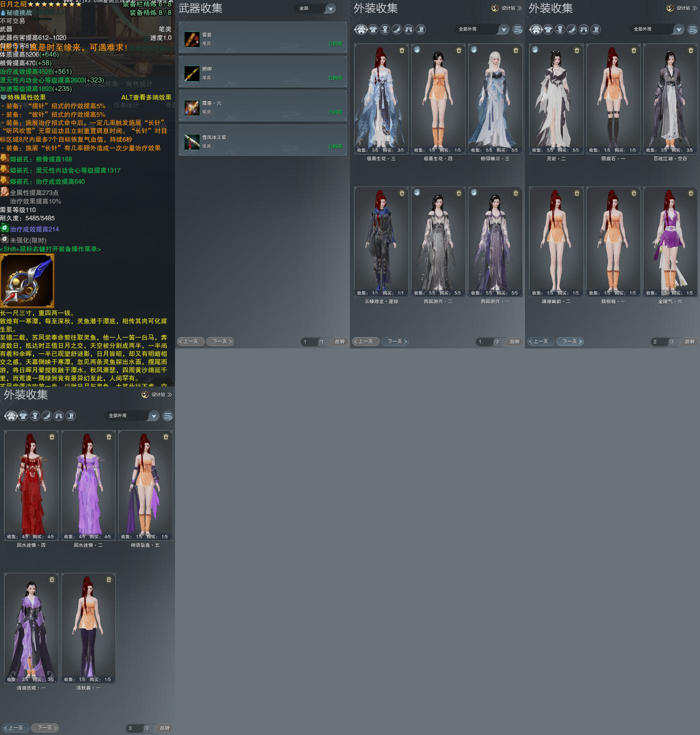Click the 霜盏·六 weapon icon
700x735 pixels.
[x=192, y=107]
